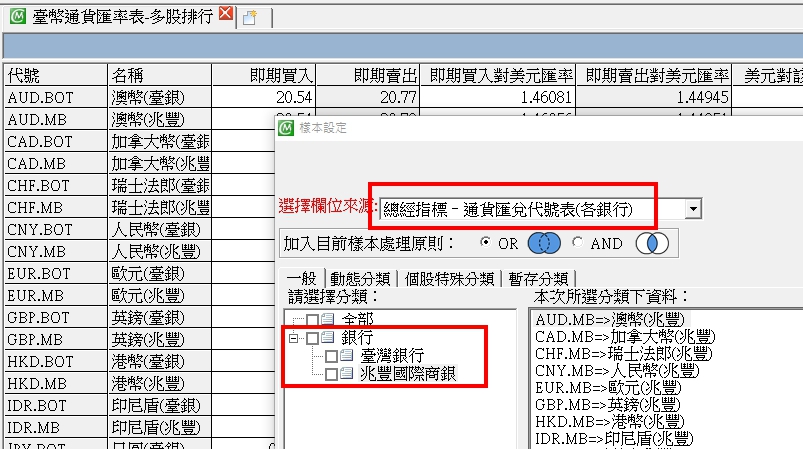Image resolution: width=803 pixels, height=449 pixels.
Task: Click the 英鎊(臺銀) name cell
Action: [159, 317]
